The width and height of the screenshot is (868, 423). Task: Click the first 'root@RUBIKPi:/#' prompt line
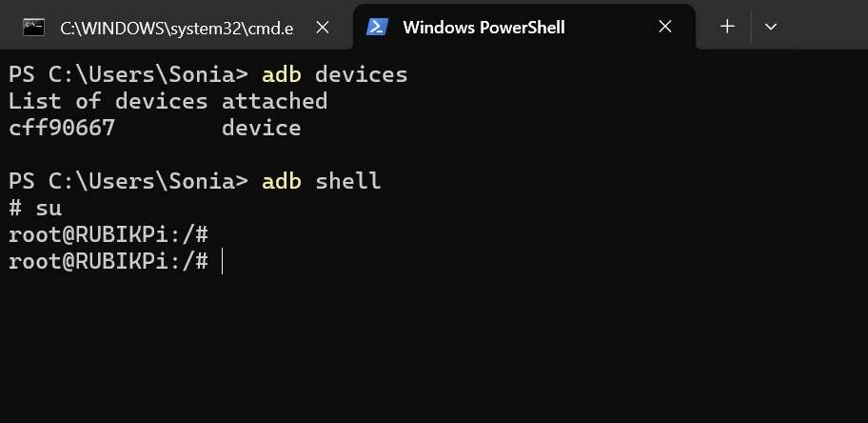pyautogui.click(x=108, y=234)
